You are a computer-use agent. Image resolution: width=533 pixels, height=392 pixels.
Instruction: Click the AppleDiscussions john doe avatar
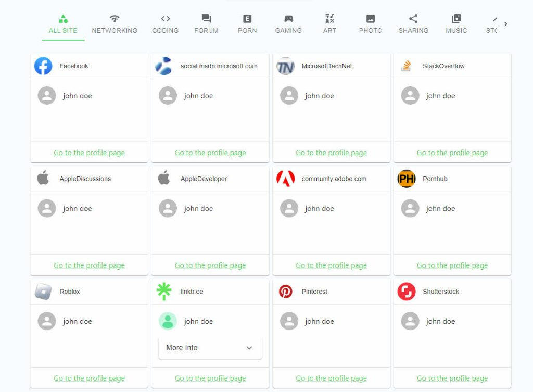[x=47, y=208]
